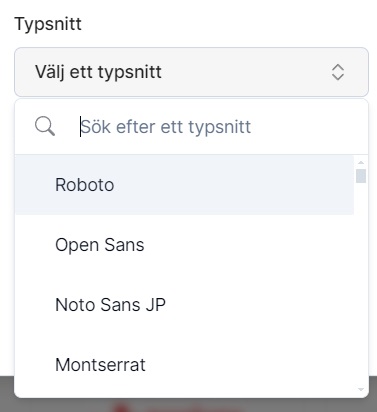Click the blank area right of Montserrat

click(x=250, y=365)
